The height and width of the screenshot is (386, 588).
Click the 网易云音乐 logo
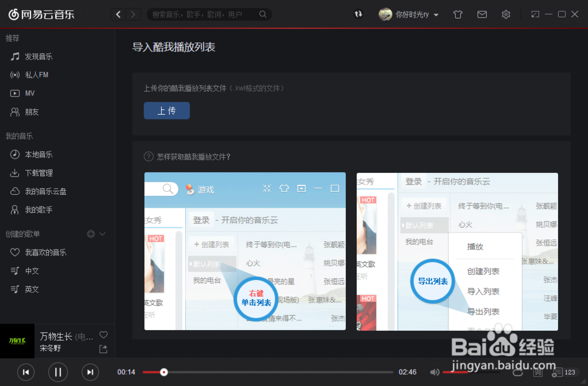click(42, 14)
